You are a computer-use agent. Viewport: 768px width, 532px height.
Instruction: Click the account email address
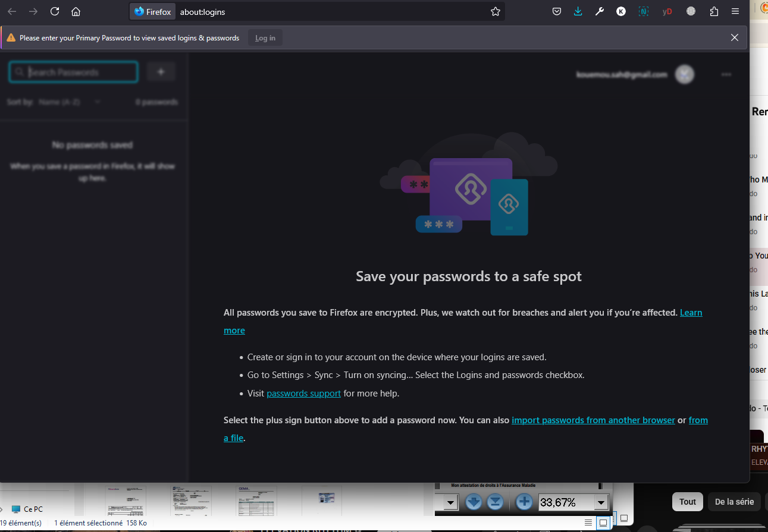click(622, 75)
